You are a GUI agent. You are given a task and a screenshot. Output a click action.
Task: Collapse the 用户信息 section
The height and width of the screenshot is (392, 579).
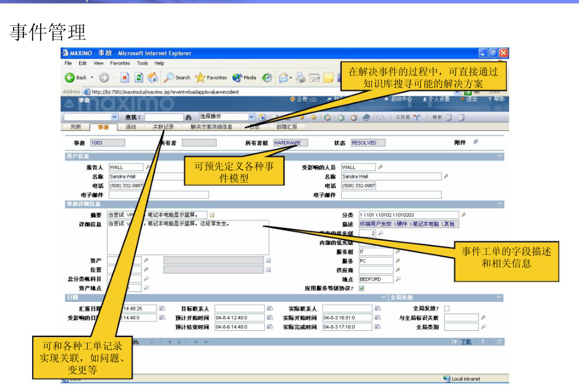coord(499,157)
